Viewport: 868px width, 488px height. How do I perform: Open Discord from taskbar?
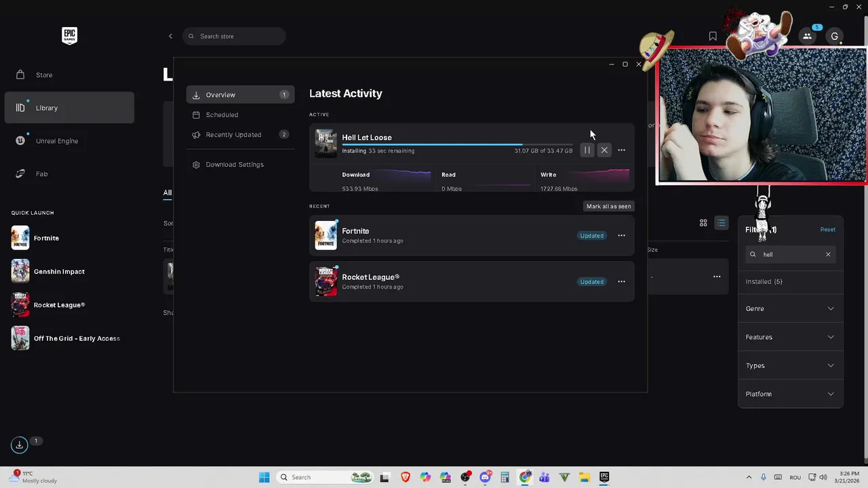point(485,477)
